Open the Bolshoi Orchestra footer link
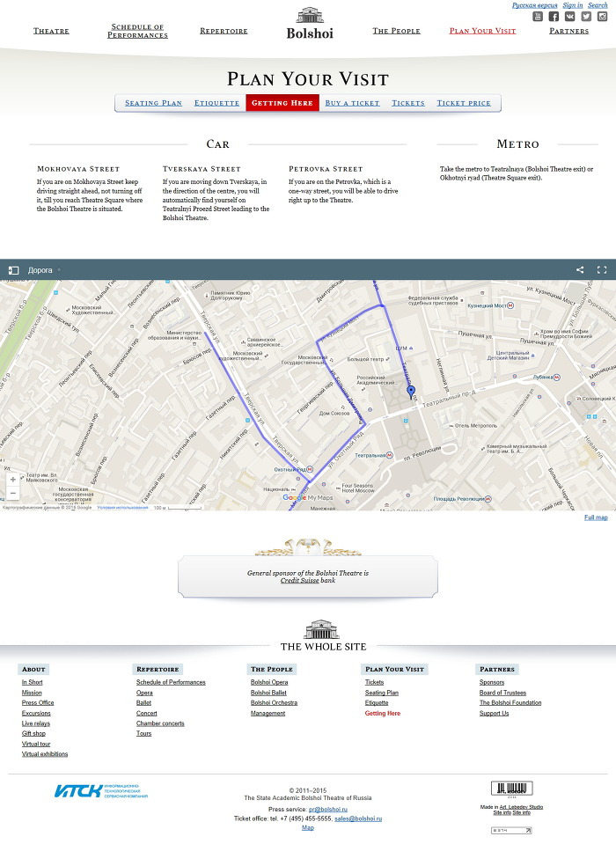 coord(274,703)
